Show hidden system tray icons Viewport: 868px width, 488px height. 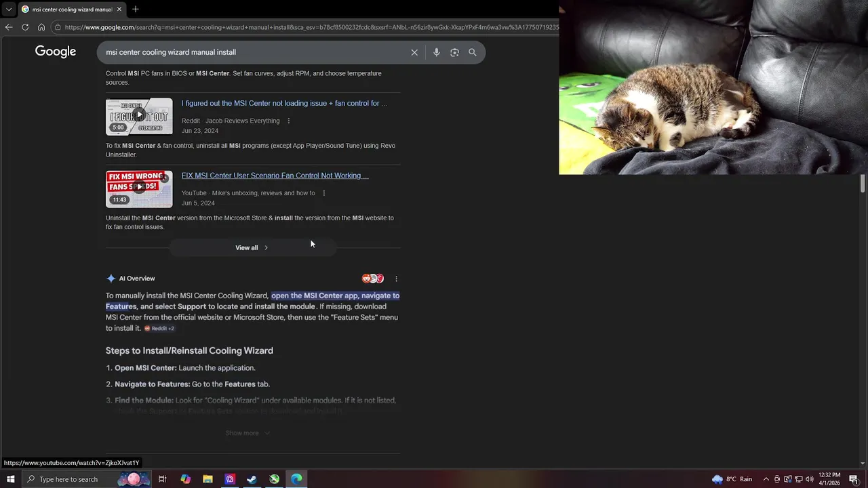[x=766, y=479]
